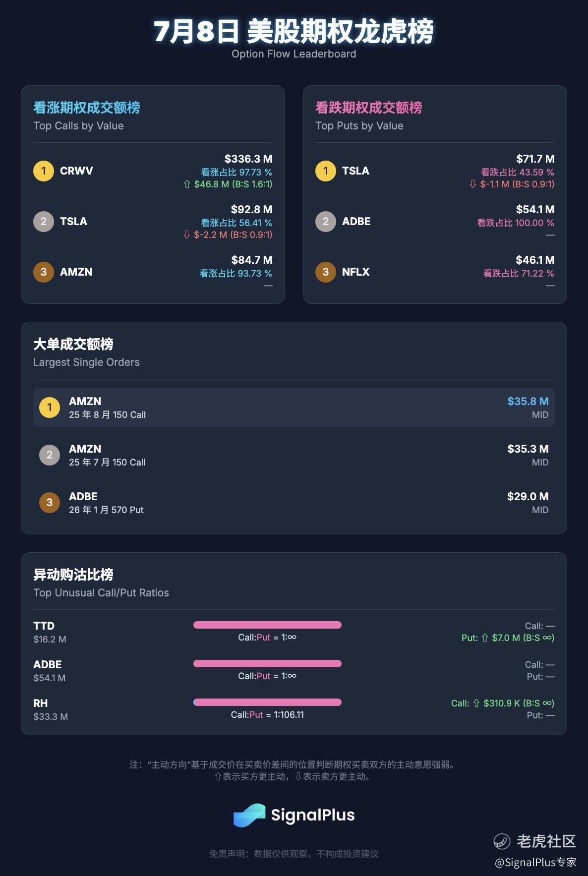588x876 pixels.
Task: Click the 看涨期权成交额榜 heading
Action: [x=87, y=108]
